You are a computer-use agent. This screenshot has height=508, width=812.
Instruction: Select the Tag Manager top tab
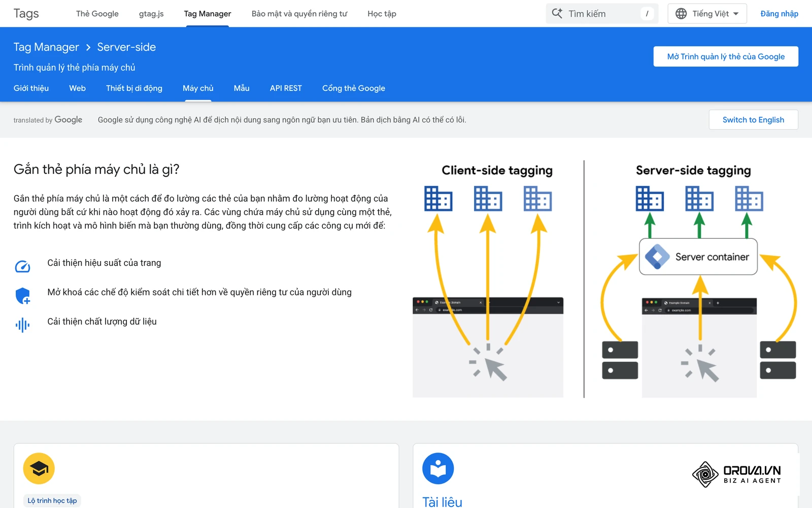point(208,14)
